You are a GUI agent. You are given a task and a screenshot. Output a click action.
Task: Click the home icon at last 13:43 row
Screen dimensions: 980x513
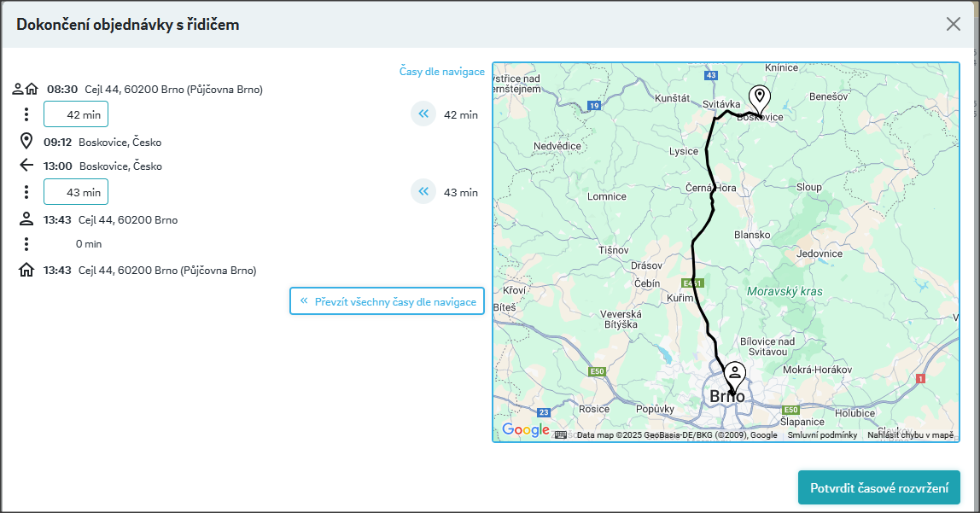tap(26, 271)
